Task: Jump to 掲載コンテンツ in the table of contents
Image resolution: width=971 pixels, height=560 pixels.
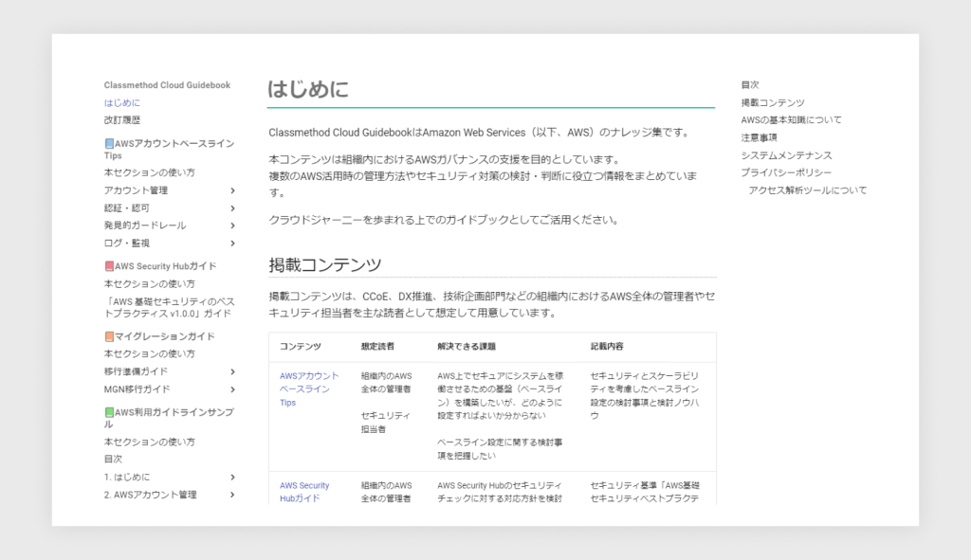Action: 772,102
